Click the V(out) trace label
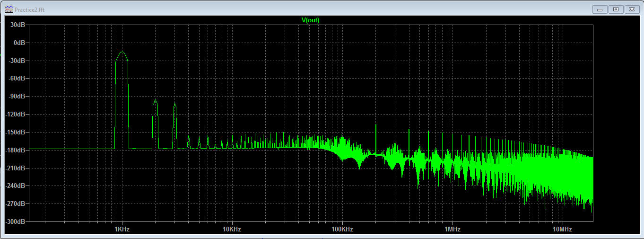This screenshot has height=239, width=644. [310, 20]
